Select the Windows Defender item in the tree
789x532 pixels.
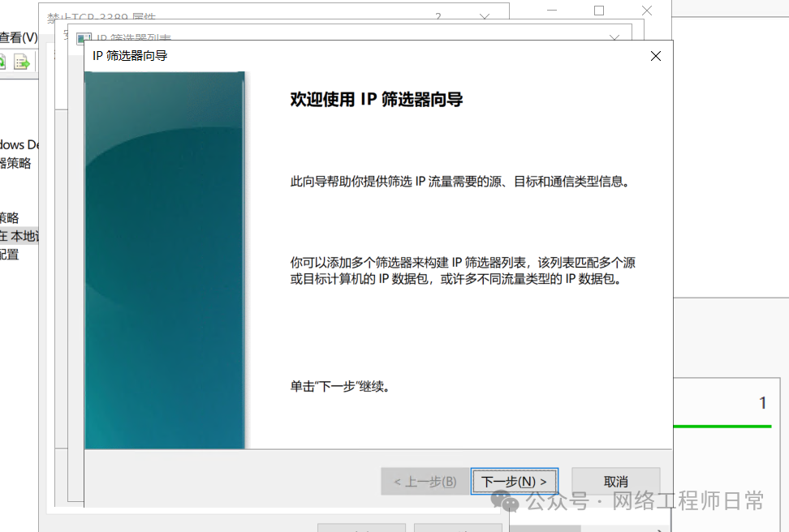pyautogui.click(x=19, y=144)
